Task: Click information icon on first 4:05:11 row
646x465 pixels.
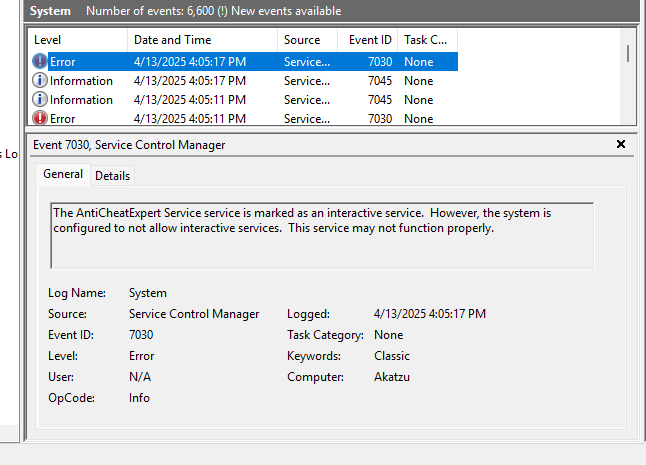Action: coord(40,99)
